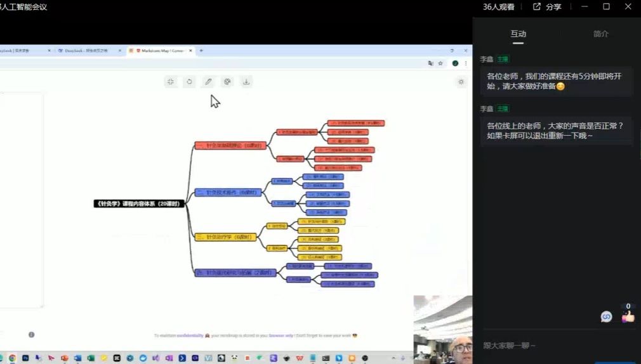Click the reload icon in mindmap toolbar
The height and width of the screenshot is (364, 641).
pyautogui.click(x=189, y=82)
